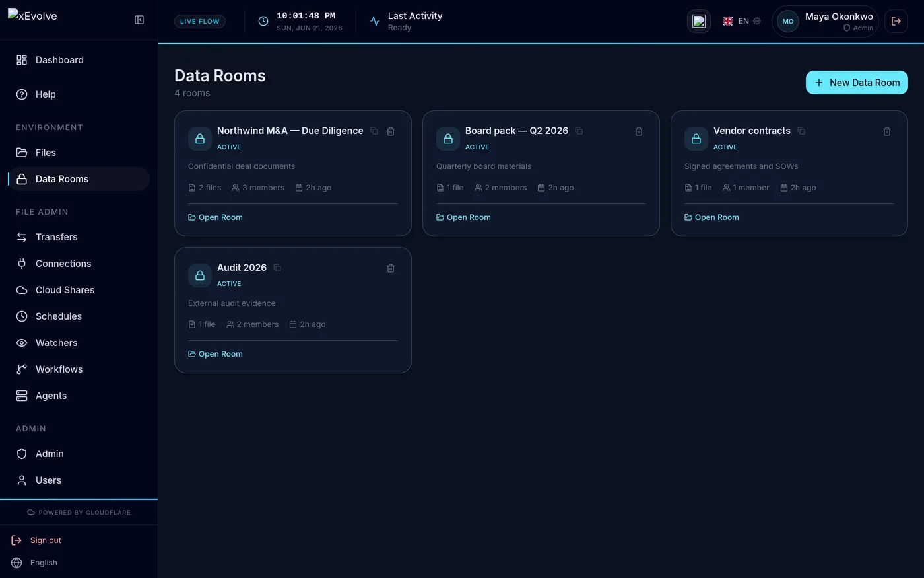Image resolution: width=924 pixels, height=578 pixels.
Task: Click New Data Room button
Action: point(857,83)
